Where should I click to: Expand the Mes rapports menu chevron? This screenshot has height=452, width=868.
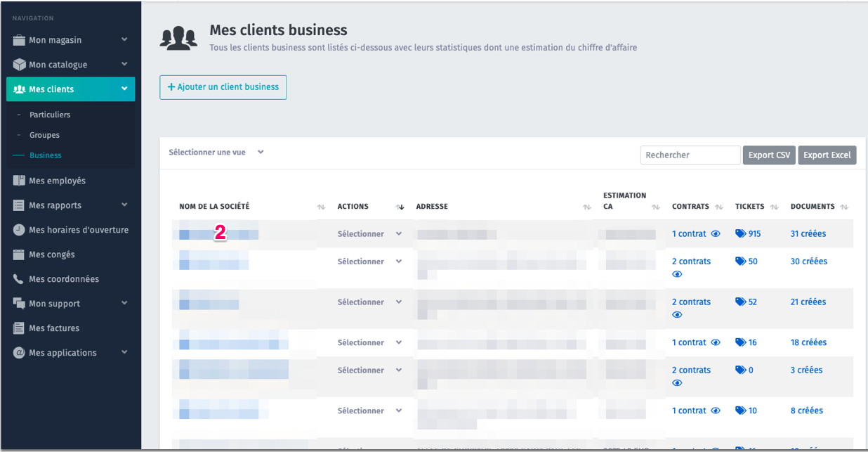[x=124, y=205]
